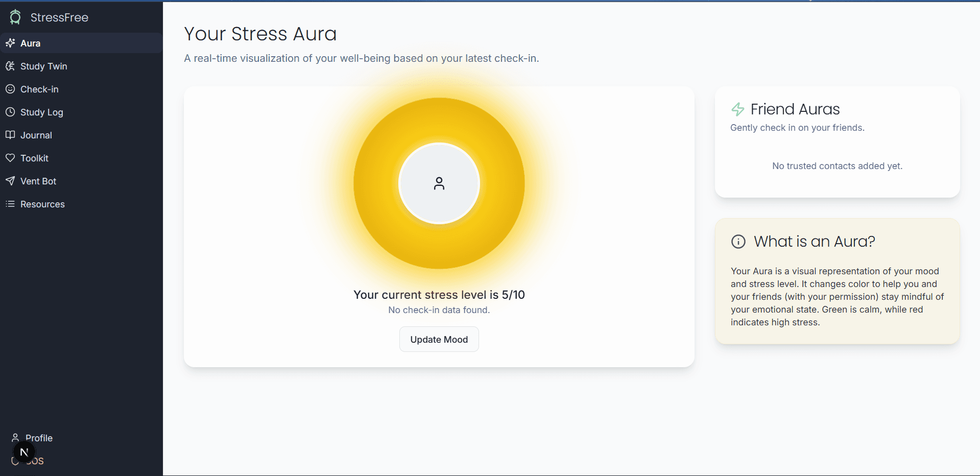
Task: Click the Resources list icon
Action: coord(10,204)
